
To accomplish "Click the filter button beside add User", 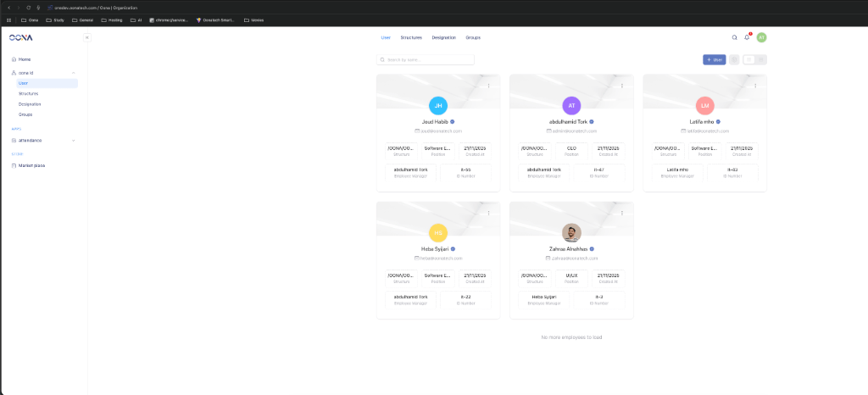I will coord(734,59).
